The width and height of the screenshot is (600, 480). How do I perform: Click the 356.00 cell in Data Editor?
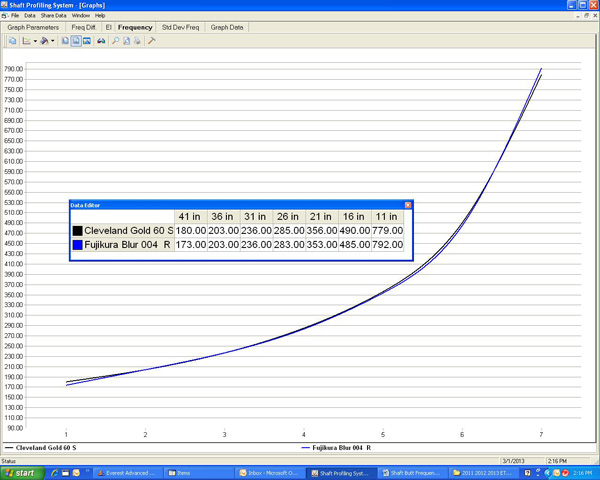tap(321, 231)
